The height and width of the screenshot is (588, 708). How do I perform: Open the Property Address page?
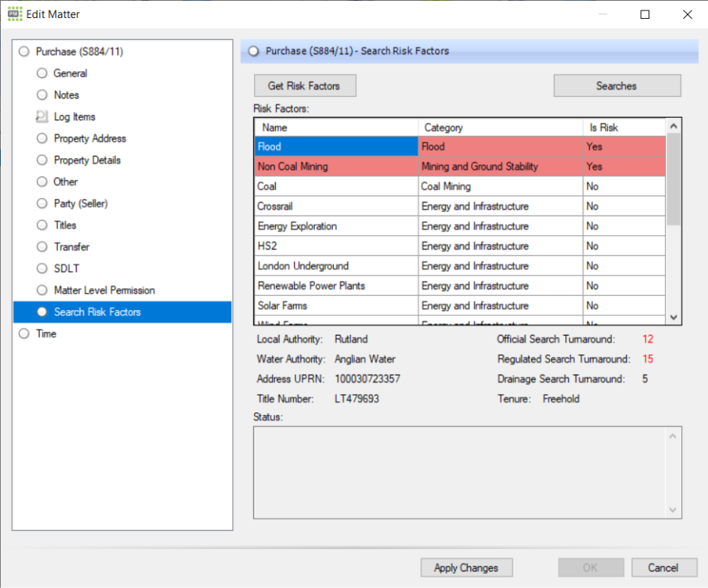point(88,138)
